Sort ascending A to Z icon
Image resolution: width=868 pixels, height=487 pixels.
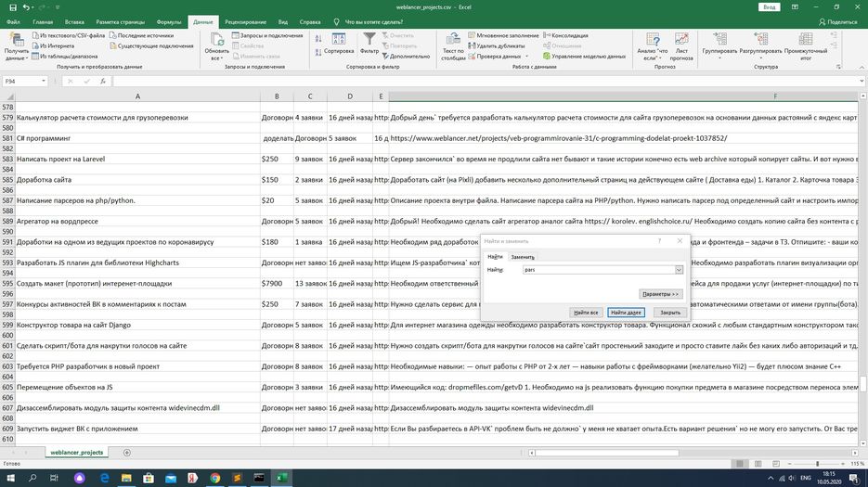point(318,39)
